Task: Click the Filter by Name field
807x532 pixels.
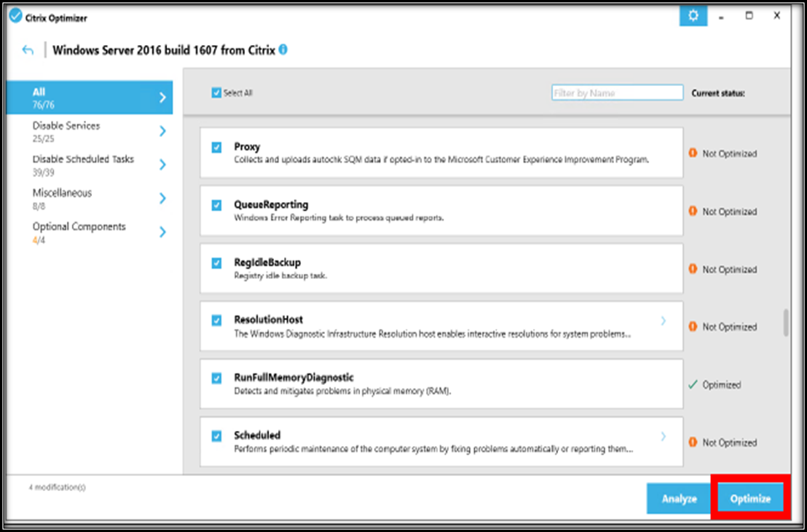Action: click(617, 93)
